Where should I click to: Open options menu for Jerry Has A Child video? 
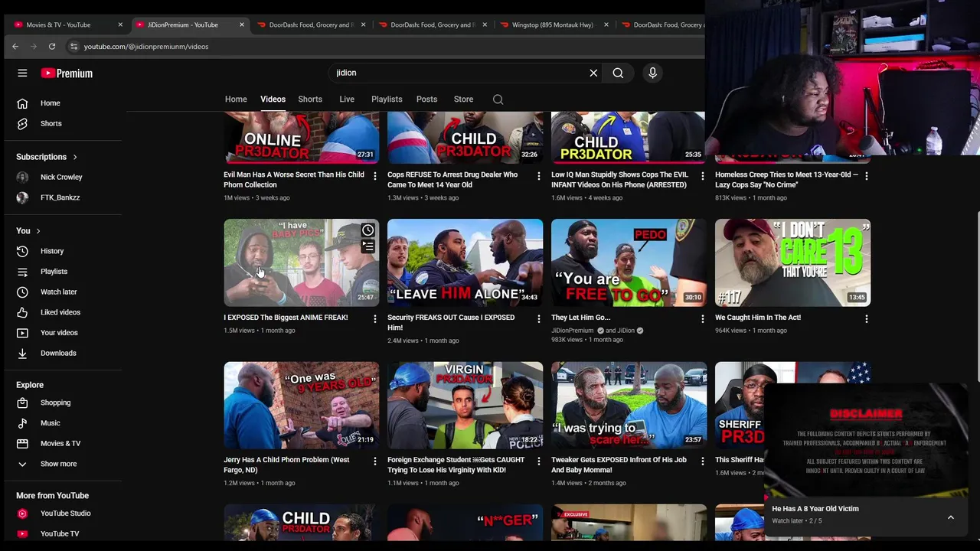pos(374,461)
